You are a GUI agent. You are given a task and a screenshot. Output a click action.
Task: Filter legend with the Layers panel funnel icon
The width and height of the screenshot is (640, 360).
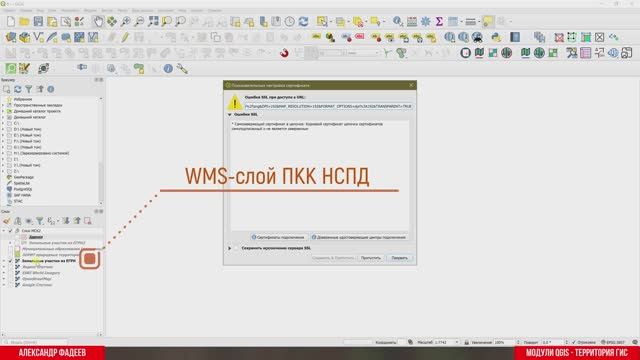click(40, 221)
